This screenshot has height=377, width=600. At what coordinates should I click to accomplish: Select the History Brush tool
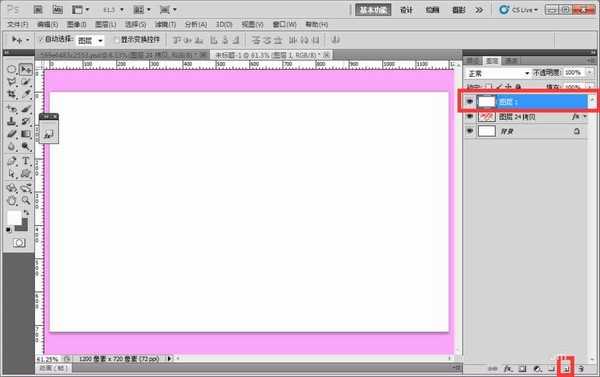(26, 122)
